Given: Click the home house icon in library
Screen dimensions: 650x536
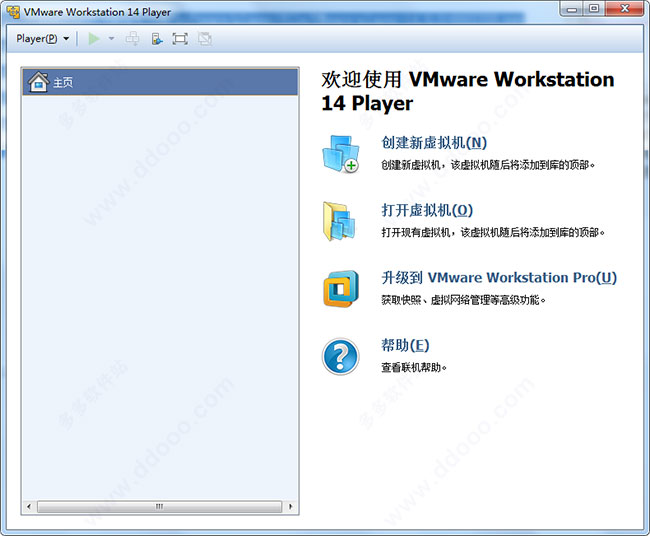Looking at the screenshot, I should (39, 82).
